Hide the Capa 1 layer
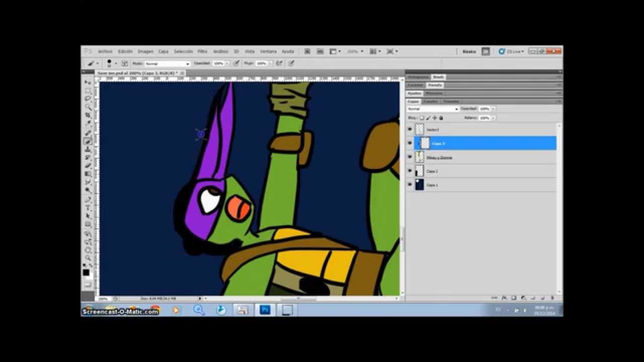 (x=410, y=185)
